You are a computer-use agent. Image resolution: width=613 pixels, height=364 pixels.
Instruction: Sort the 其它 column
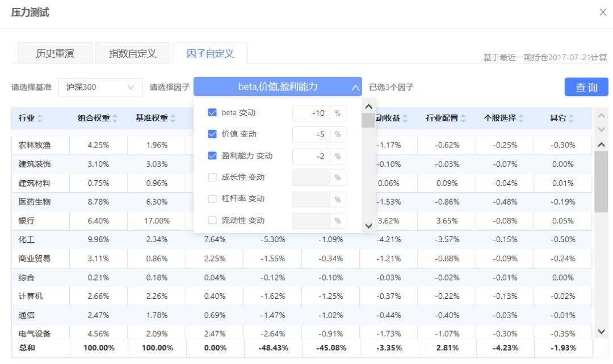click(x=571, y=118)
